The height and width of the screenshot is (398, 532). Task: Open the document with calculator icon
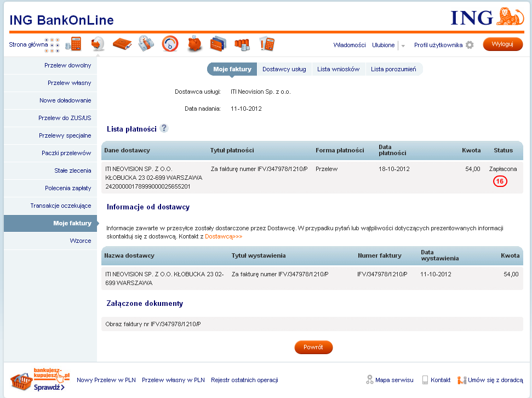[x=267, y=44]
